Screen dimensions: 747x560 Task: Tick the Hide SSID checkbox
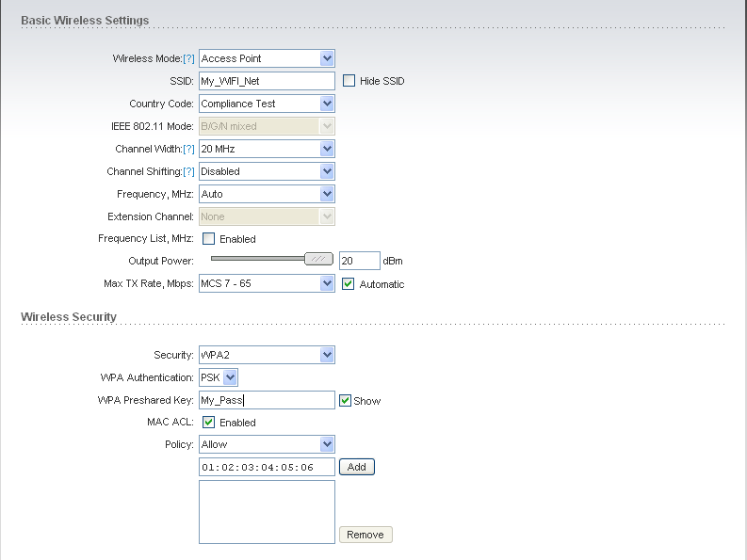(349, 81)
